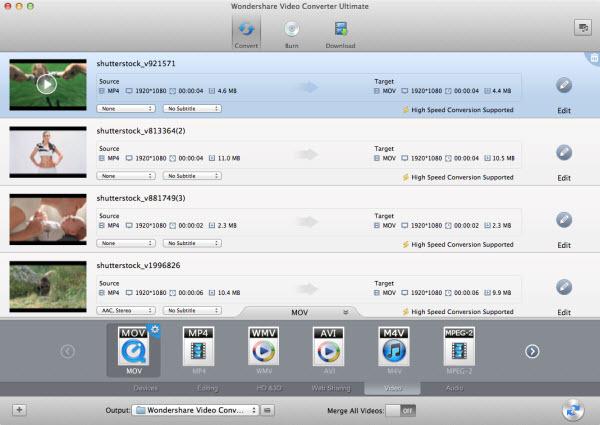This screenshot has height=425, width=600.
Task: Select the MP4 format icon
Action: coord(198,346)
